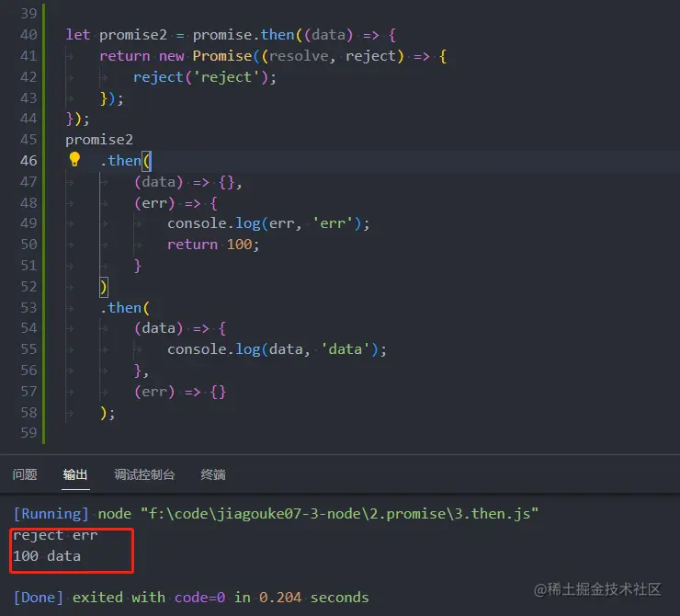This screenshot has height=616, width=680.
Task: Click '(err) => {}' on line 57
Action: 180,393
